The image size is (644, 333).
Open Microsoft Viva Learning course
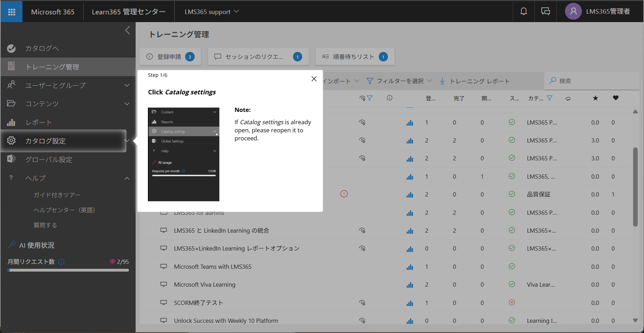pos(204,285)
